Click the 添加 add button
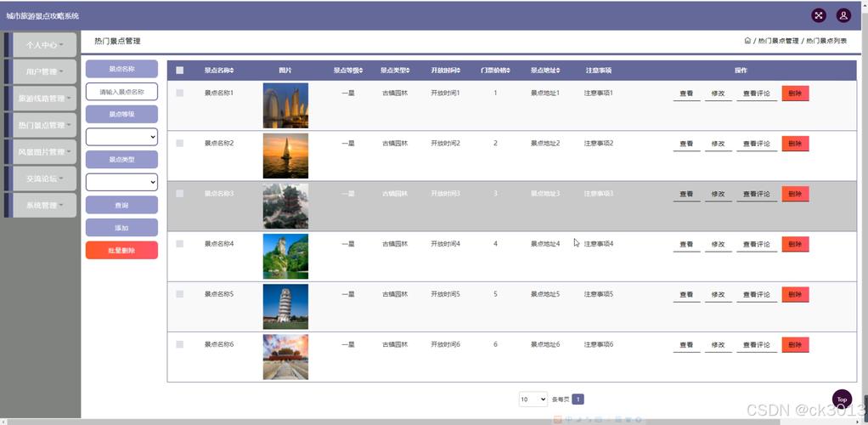The width and height of the screenshot is (868, 425). pos(121,228)
